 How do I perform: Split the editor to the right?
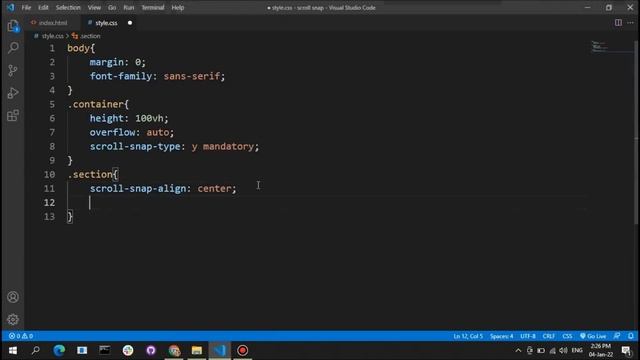618,23
